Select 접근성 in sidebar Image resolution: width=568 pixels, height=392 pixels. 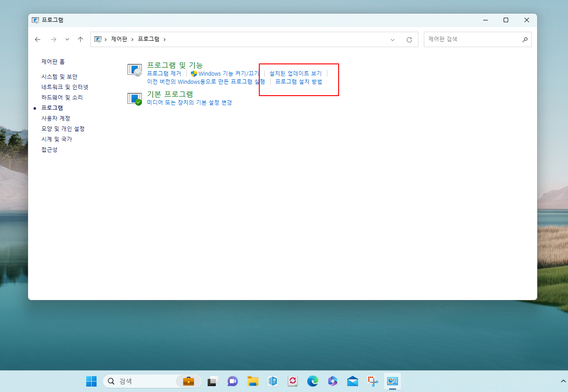pyautogui.click(x=49, y=150)
